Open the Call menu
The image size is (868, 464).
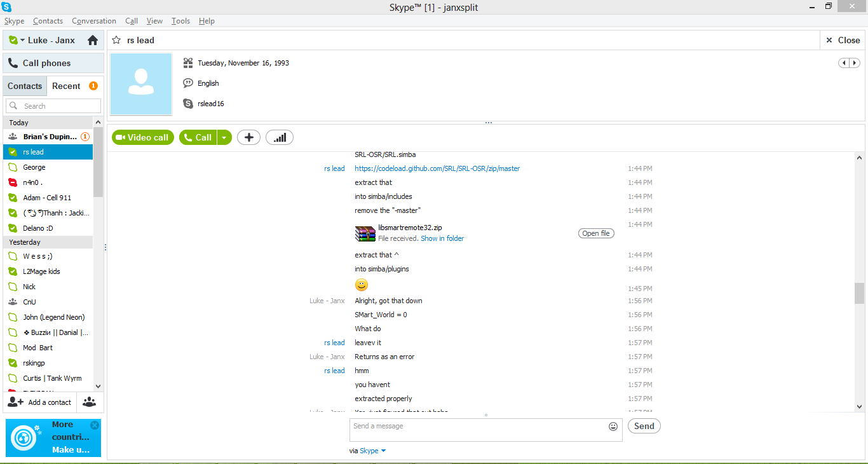[132, 21]
